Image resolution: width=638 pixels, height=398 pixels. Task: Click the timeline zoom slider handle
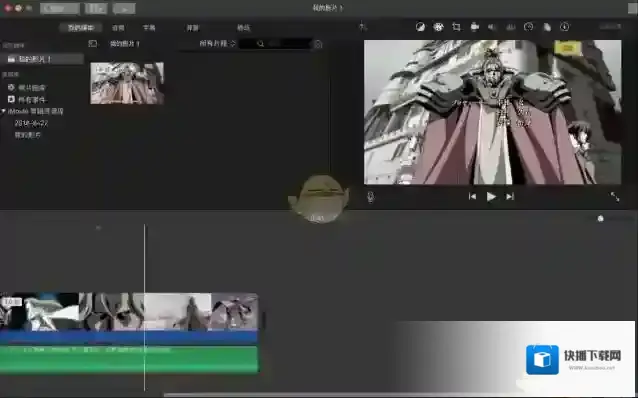(x=601, y=219)
